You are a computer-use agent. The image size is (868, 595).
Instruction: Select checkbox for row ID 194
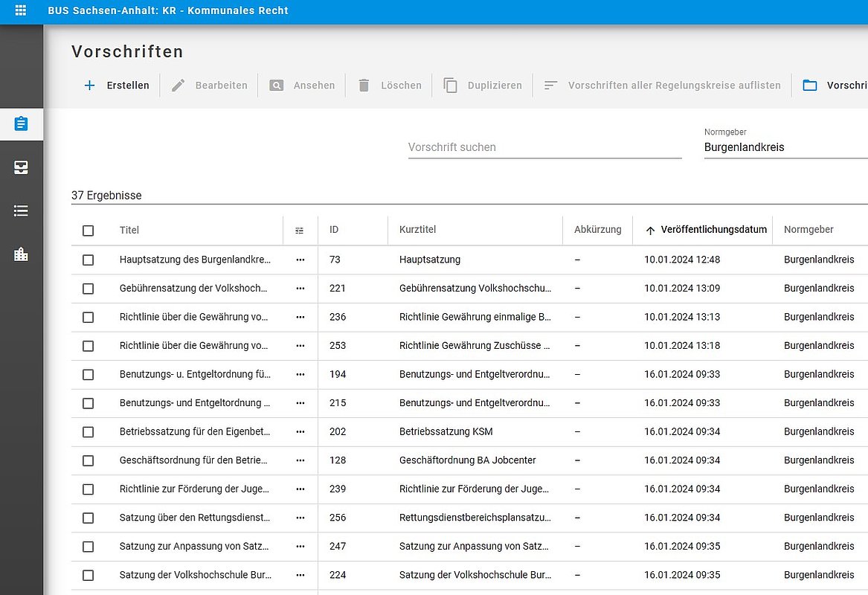(x=88, y=375)
